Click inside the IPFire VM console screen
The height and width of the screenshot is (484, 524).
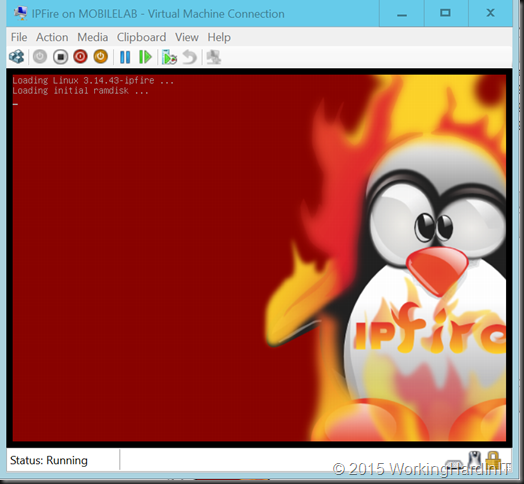[x=259, y=258]
